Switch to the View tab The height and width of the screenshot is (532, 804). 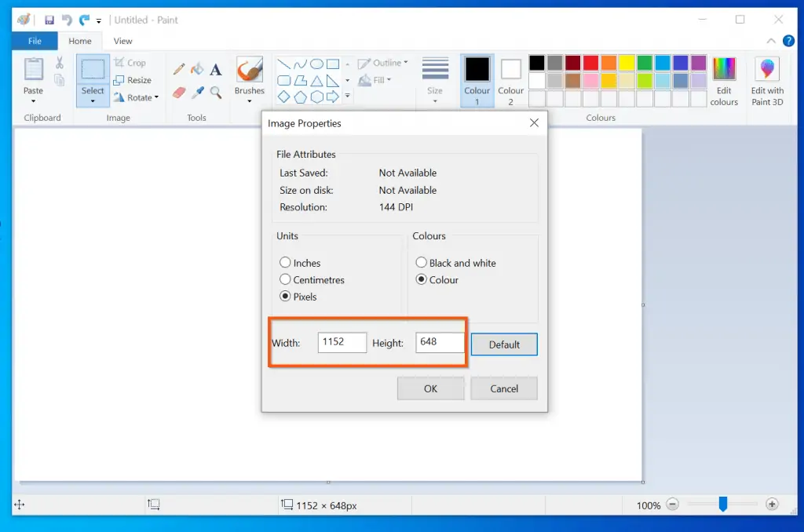(122, 41)
